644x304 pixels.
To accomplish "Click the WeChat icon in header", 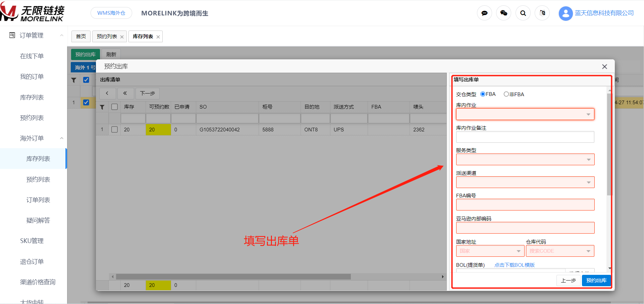I will (x=503, y=13).
